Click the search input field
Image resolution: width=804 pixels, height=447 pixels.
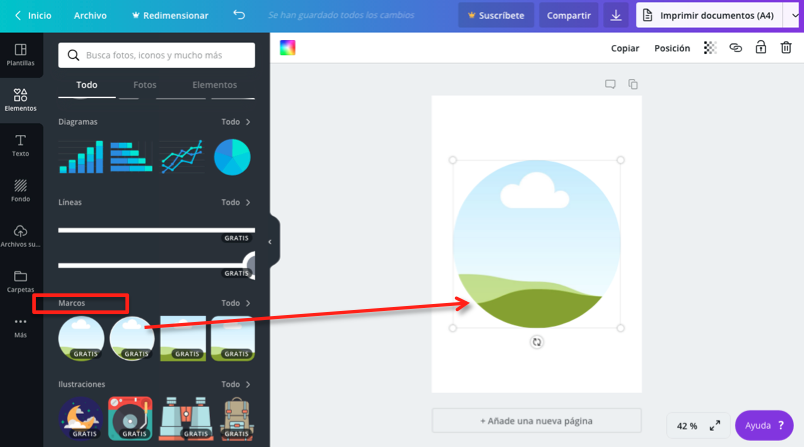pos(156,55)
